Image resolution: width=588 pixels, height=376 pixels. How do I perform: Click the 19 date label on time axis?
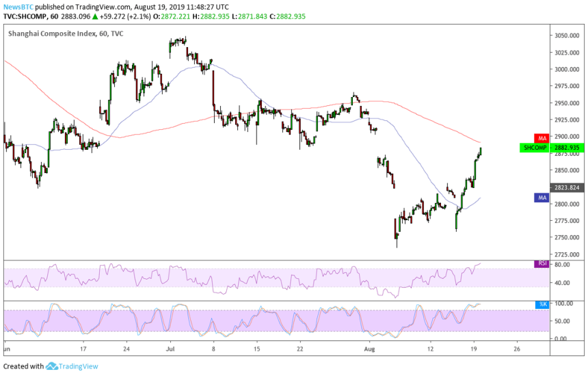tap(473, 348)
